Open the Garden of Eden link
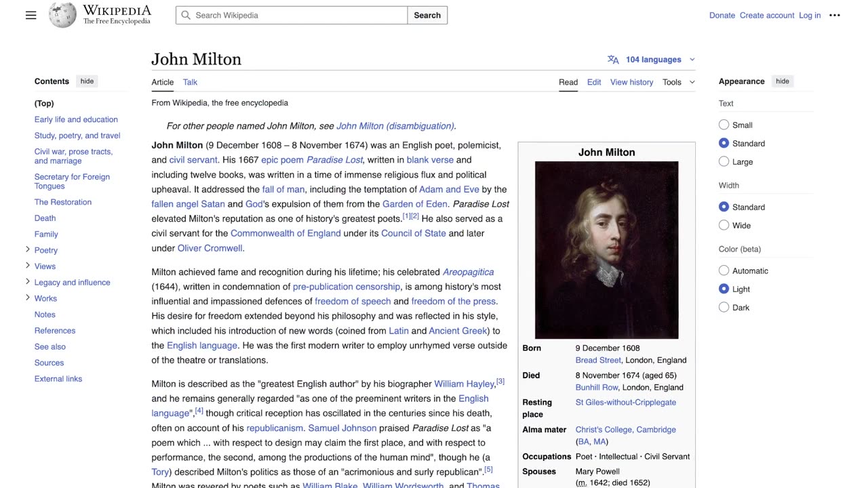 pyautogui.click(x=415, y=204)
